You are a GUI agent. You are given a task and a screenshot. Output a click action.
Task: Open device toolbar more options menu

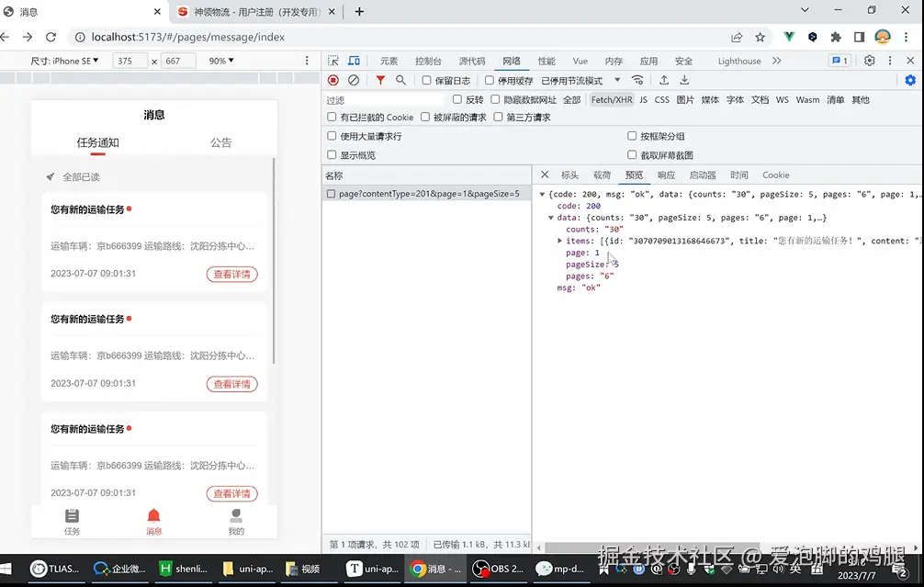click(x=307, y=61)
